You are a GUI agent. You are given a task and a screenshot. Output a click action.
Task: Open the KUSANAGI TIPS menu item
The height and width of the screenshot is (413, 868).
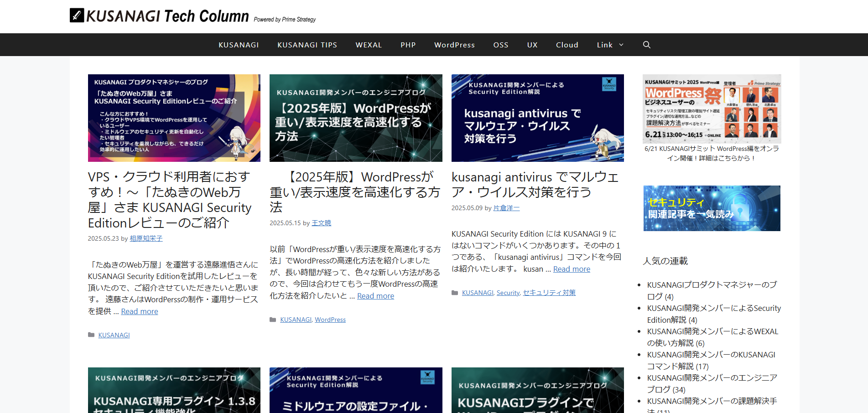click(307, 45)
